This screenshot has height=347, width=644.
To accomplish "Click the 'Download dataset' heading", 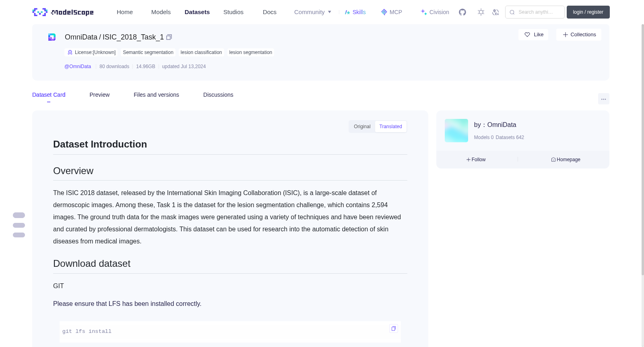I will (92, 264).
